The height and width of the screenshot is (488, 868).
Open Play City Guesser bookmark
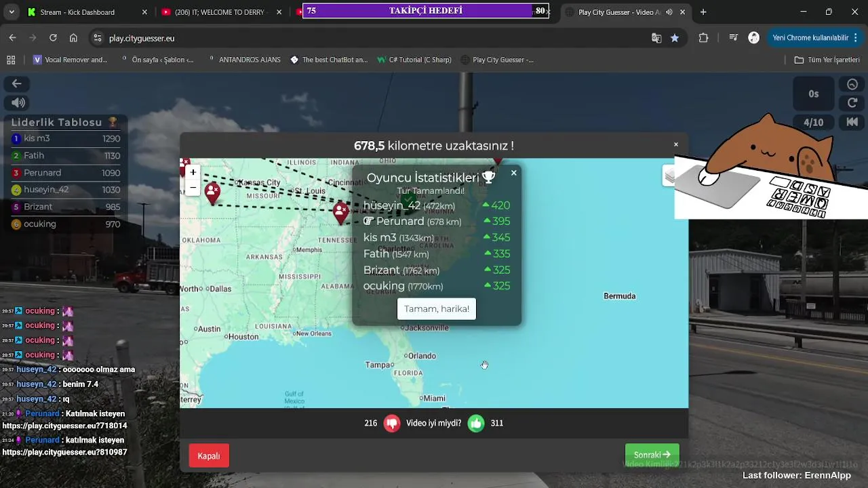click(497, 60)
